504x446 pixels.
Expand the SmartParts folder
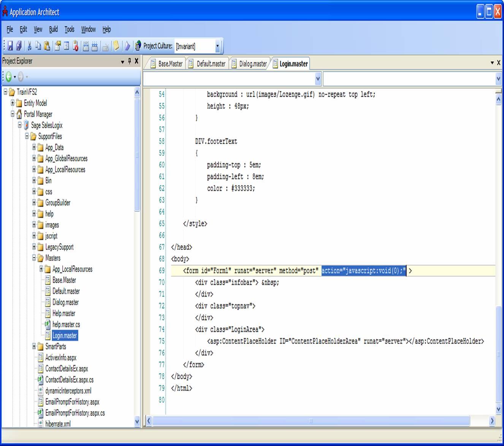(34, 346)
